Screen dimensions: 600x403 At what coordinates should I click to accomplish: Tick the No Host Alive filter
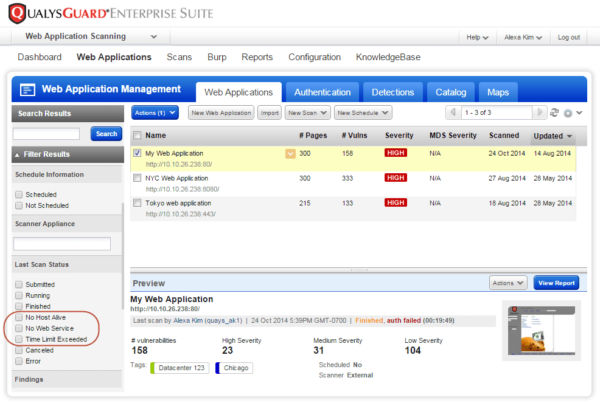pos(19,317)
